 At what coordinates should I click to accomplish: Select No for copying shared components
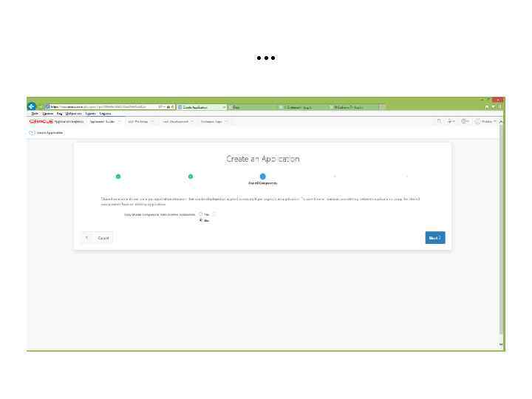pos(201,220)
